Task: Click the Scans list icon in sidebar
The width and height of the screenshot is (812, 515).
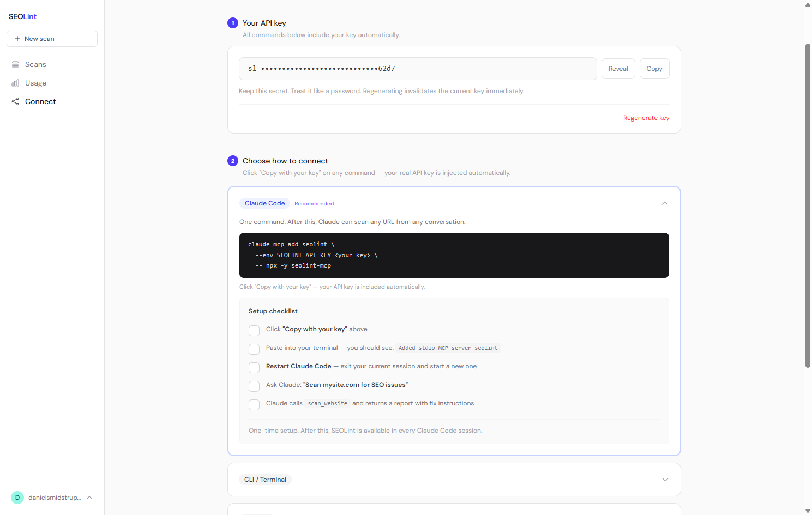Action: coord(15,64)
